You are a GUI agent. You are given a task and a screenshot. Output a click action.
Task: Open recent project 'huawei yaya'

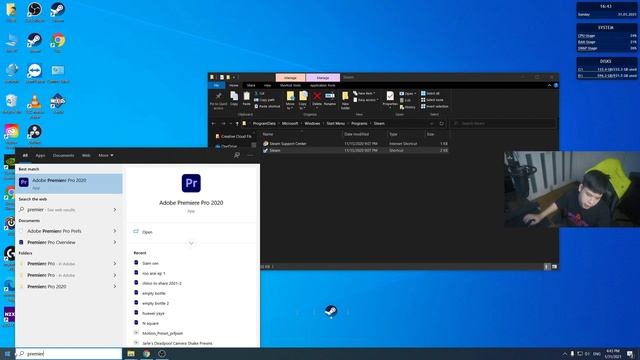click(153, 313)
